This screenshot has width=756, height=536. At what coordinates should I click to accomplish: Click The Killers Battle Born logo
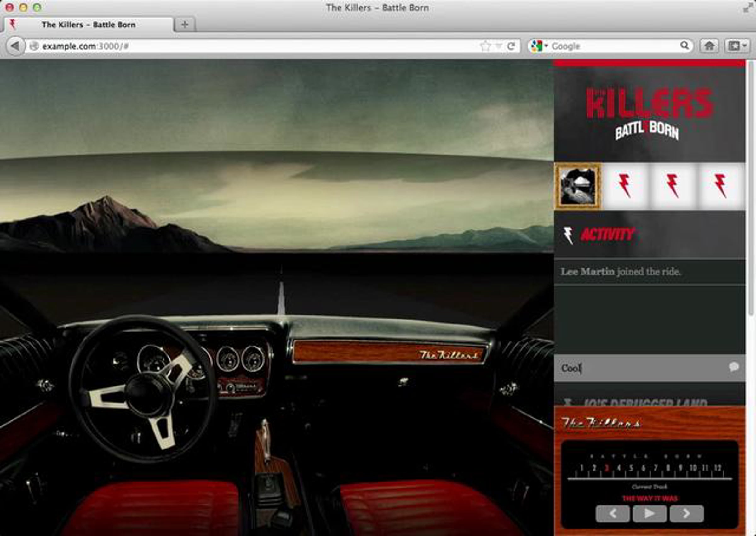click(x=649, y=114)
